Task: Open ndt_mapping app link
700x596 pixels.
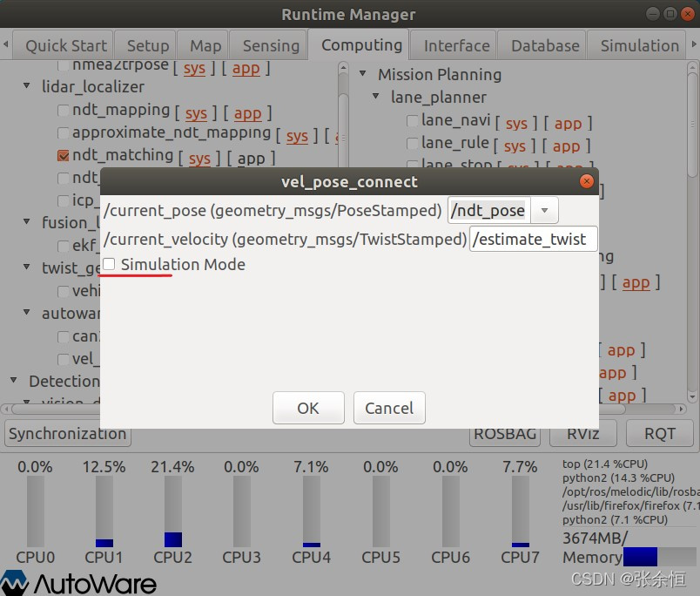Action: pos(248,113)
